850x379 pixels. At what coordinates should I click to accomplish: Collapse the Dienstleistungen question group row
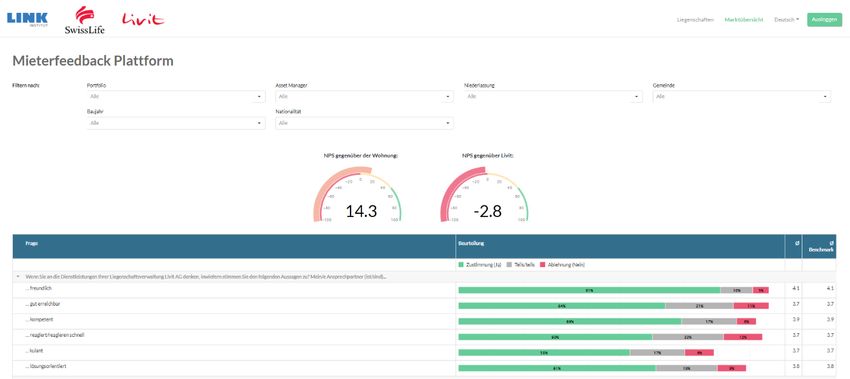point(17,277)
